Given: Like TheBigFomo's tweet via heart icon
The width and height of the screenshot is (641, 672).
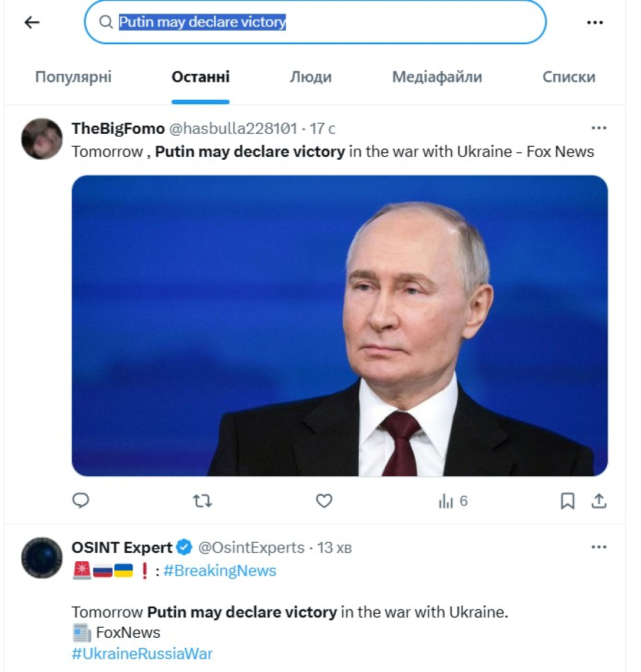Looking at the screenshot, I should 323,500.
